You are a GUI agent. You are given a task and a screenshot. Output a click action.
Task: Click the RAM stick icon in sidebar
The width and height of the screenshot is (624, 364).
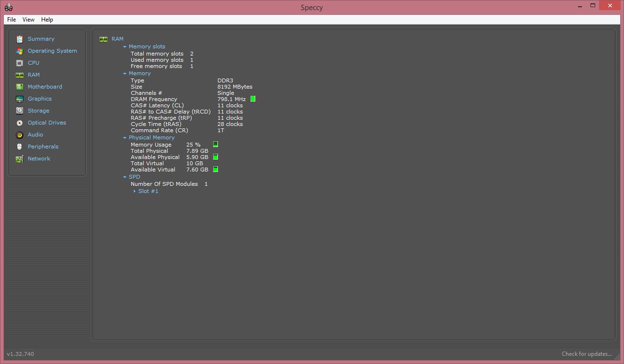pos(19,75)
